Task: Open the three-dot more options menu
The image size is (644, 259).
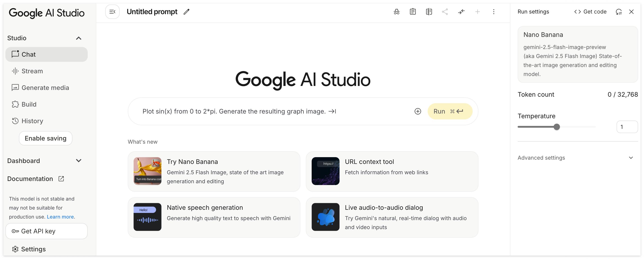Action: (494, 12)
